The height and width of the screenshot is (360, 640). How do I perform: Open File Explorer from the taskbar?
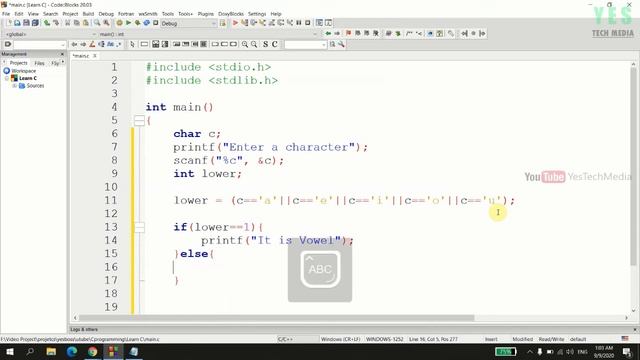[x=51, y=351]
